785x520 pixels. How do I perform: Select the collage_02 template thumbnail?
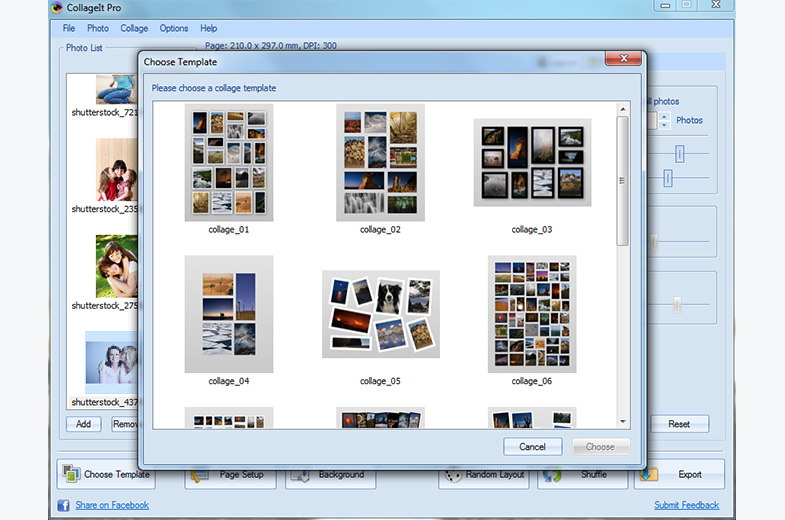tap(380, 162)
